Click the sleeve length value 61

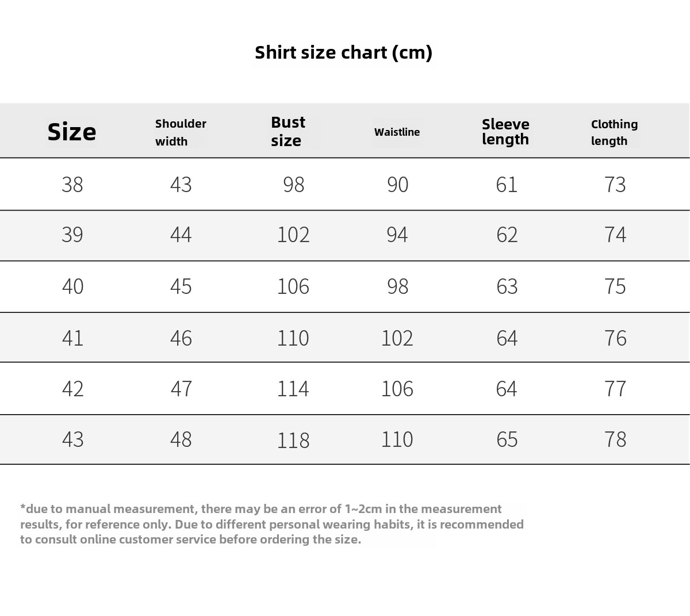(507, 185)
